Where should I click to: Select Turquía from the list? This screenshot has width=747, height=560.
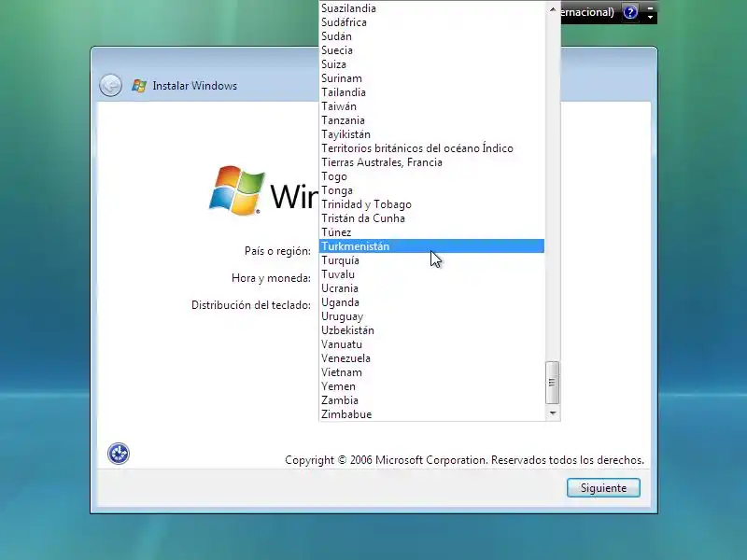(x=431, y=260)
